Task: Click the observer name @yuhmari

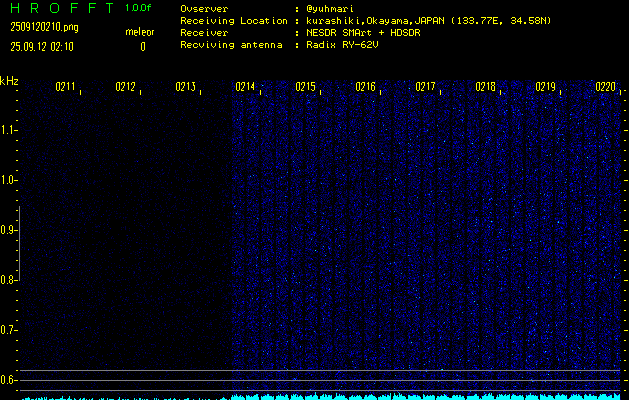Action: [330, 9]
